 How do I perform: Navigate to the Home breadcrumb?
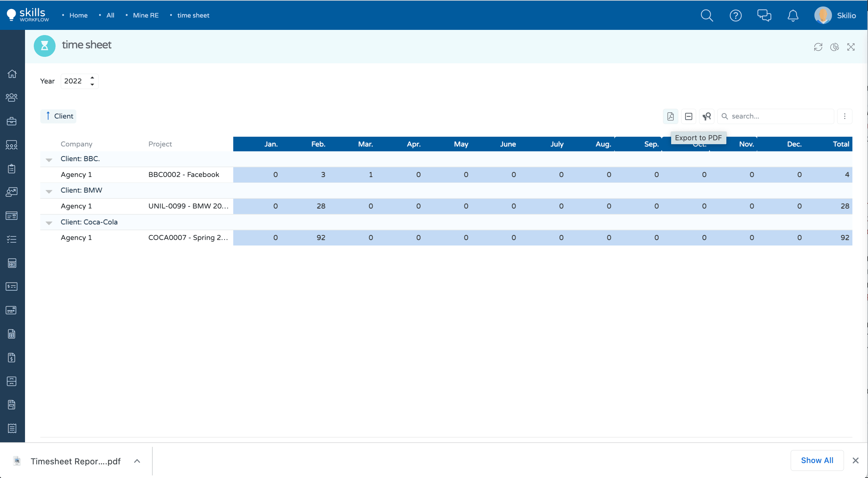click(78, 16)
